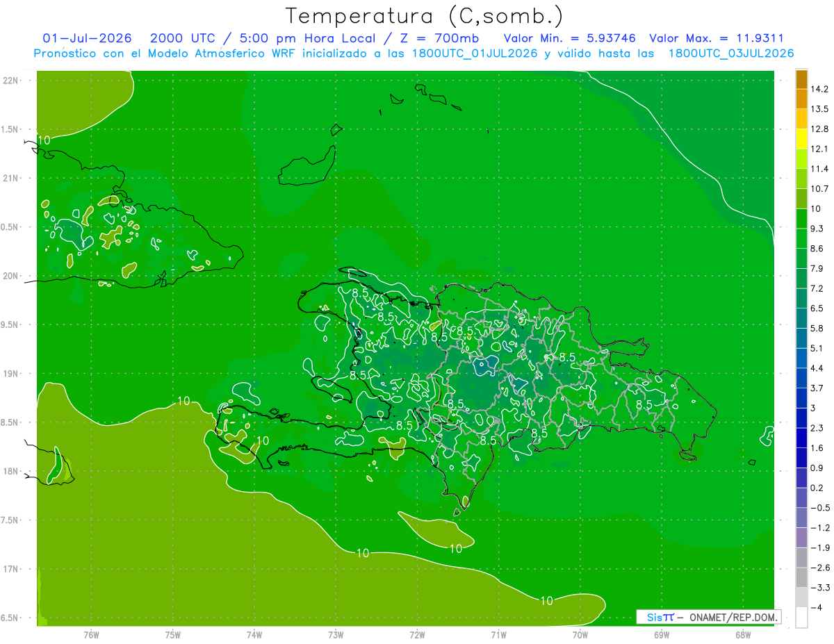Click the '18N' latitude axis label
Image resolution: width=834 pixels, height=644 pixels.
point(10,471)
